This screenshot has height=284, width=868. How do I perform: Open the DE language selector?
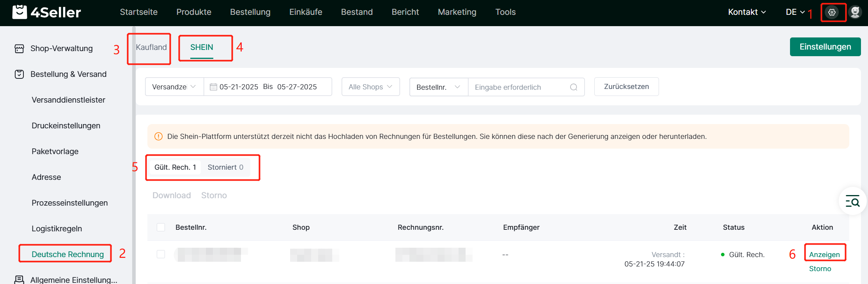[x=795, y=12]
